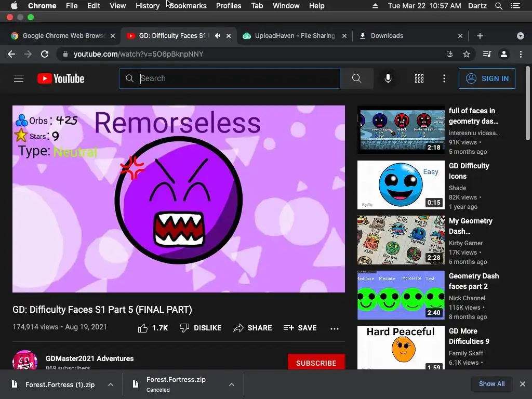Open the YouTube apps grid icon

(419, 78)
